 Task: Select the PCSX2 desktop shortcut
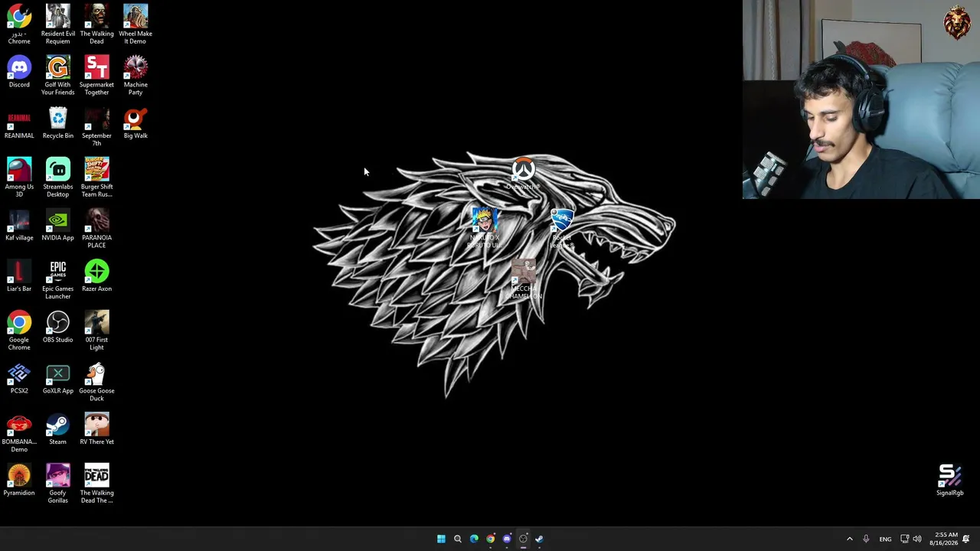tap(19, 378)
